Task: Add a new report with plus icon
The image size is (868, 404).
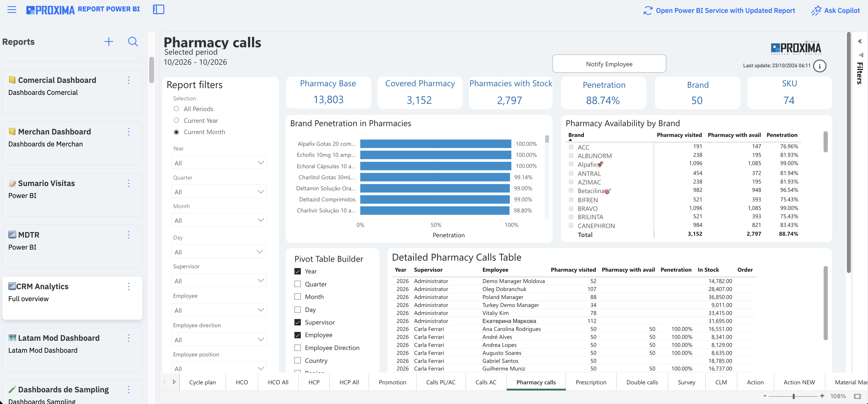Action: click(x=109, y=41)
